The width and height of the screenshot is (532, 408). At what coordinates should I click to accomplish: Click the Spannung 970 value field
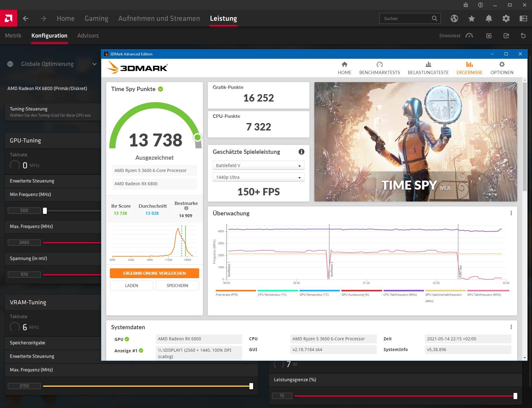[x=24, y=274]
